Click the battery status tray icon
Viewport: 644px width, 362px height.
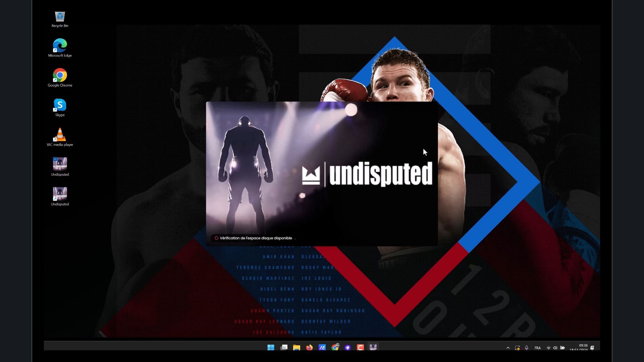(562, 348)
